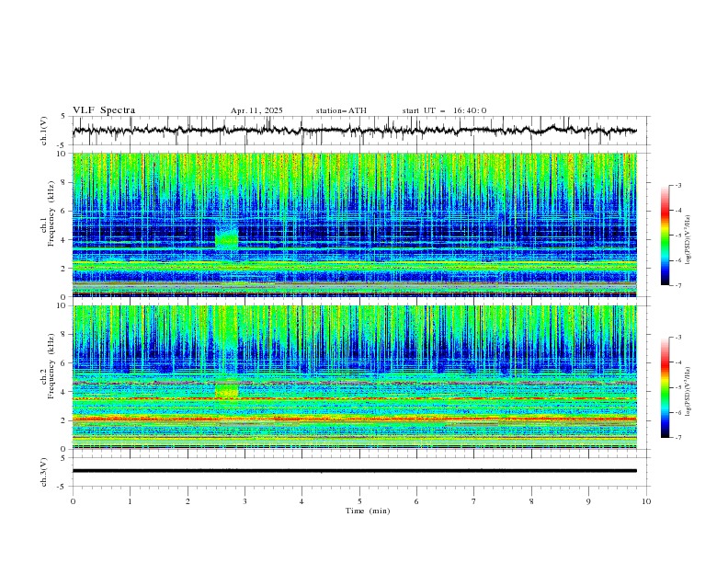
Task: Click the '-3' label on ch.1 colorbar
Action: pos(678,185)
